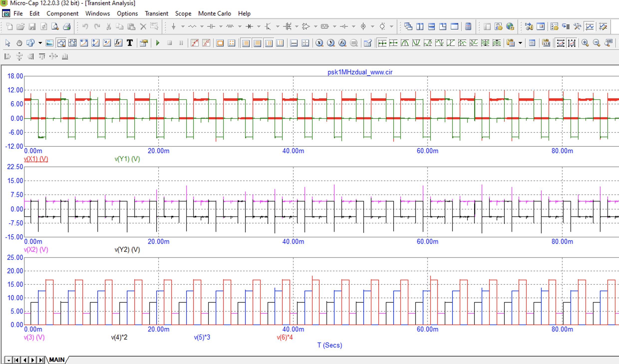Place an NPN transistor component
This screenshot has height=364, width=619.
[x=268, y=26]
